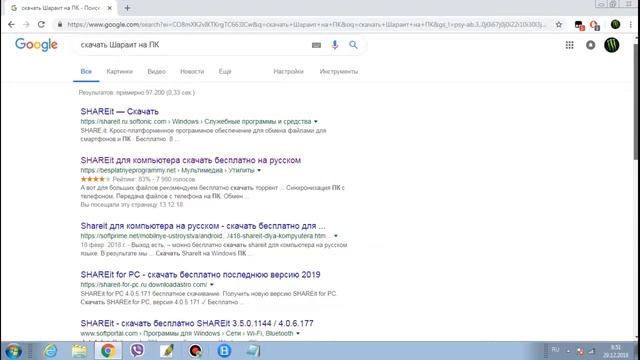Image resolution: width=640 pixels, height=360 pixels.
Task: Expand dropdown arrow beside softprime.net URL
Action: tap(336, 236)
